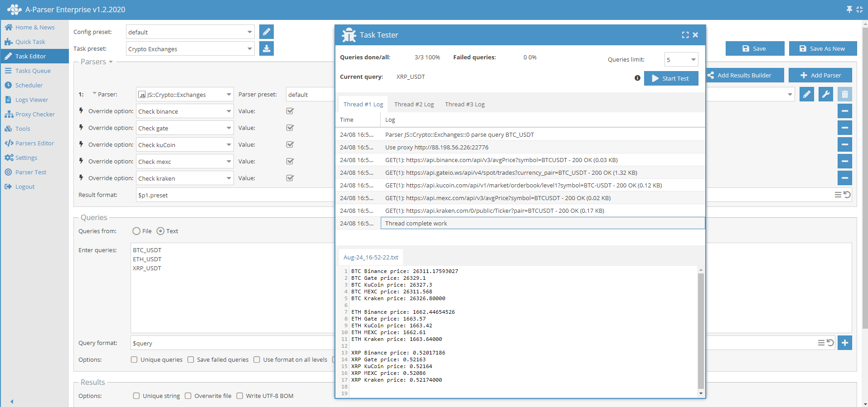The height and width of the screenshot is (407, 868).
Task: Select File as queries source
Action: tap(136, 231)
